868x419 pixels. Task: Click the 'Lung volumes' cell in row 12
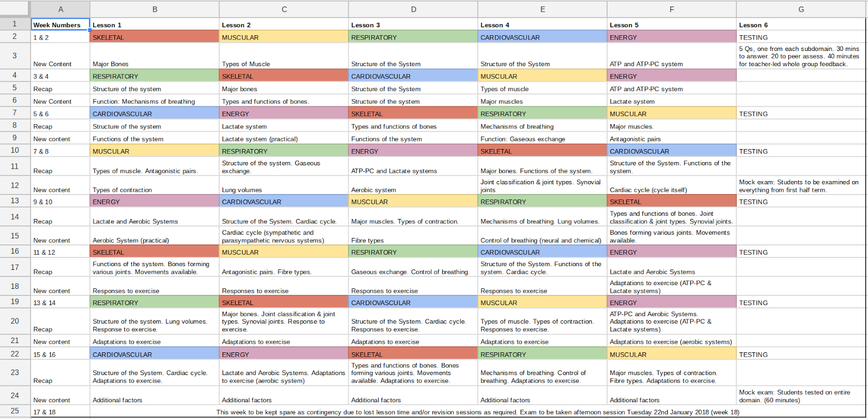pos(284,185)
